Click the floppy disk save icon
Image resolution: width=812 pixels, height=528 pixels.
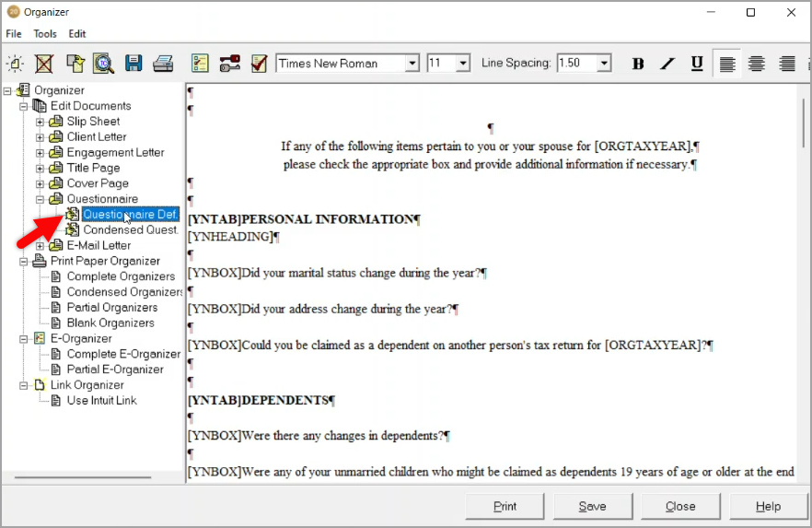point(133,64)
